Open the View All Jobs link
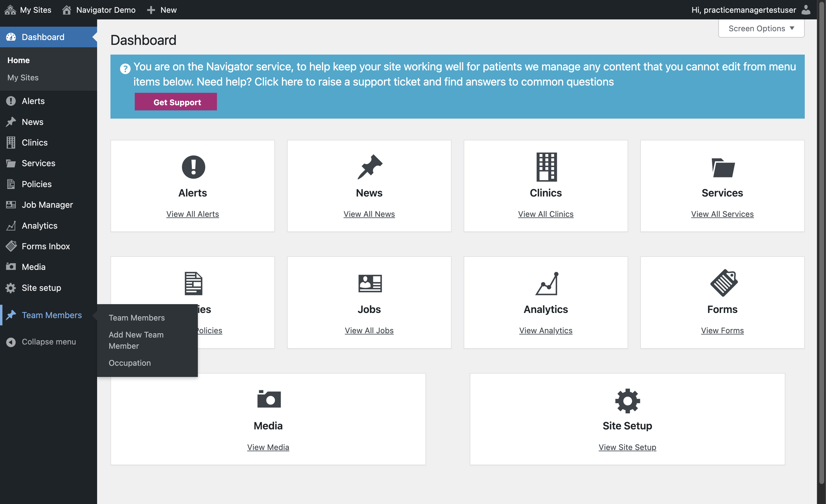The image size is (826, 504). [369, 331]
